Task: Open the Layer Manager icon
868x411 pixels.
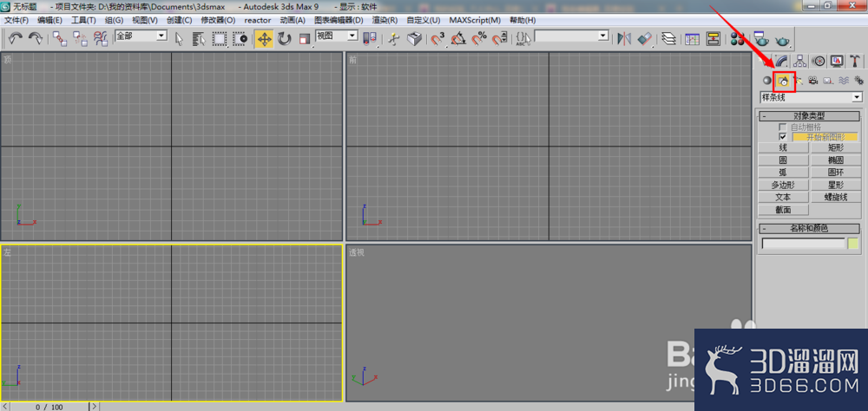Action: tap(669, 39)
